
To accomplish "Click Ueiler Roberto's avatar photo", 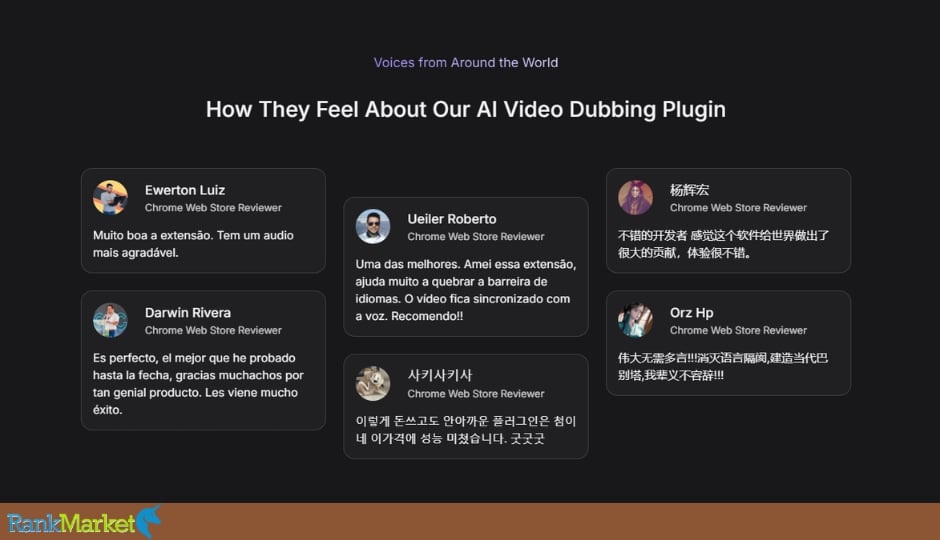I will (373, 226).
